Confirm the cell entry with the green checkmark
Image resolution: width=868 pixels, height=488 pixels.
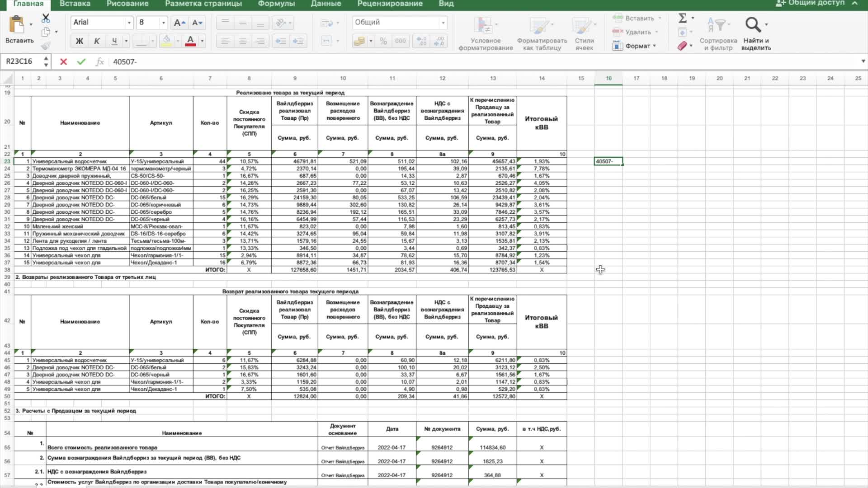tap(81, 62)
